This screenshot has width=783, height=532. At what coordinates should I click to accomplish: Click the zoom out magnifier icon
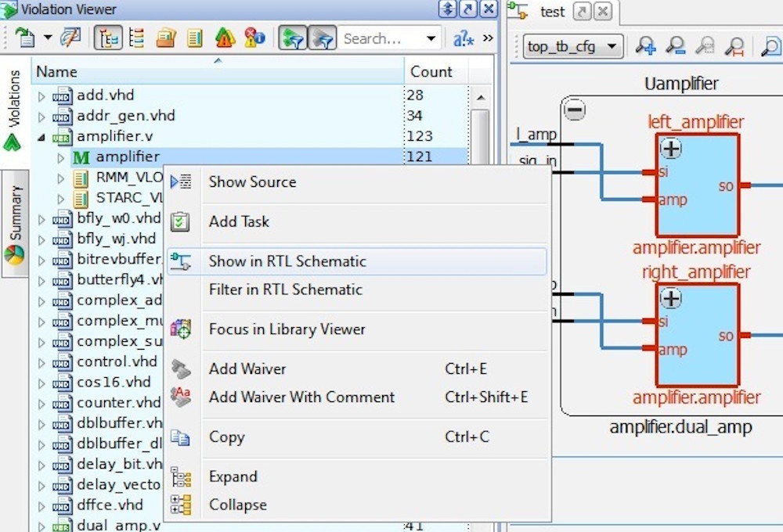coord(675,46)
